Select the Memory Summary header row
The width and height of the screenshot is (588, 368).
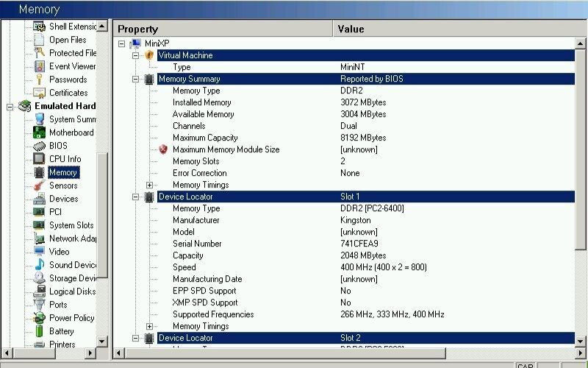point(365,79)
